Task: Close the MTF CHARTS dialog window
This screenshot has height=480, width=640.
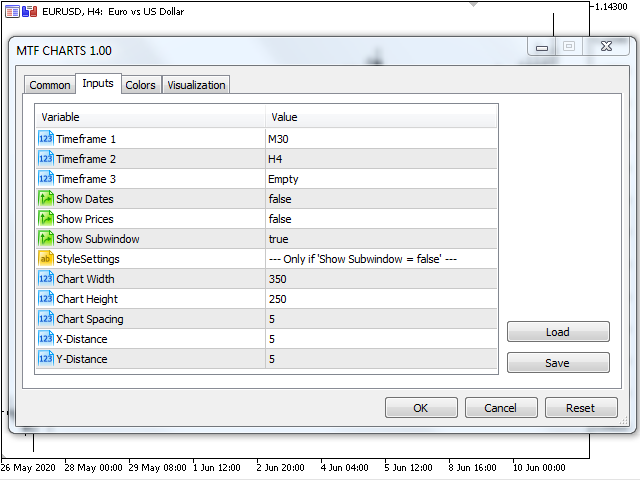Action: 606,46
